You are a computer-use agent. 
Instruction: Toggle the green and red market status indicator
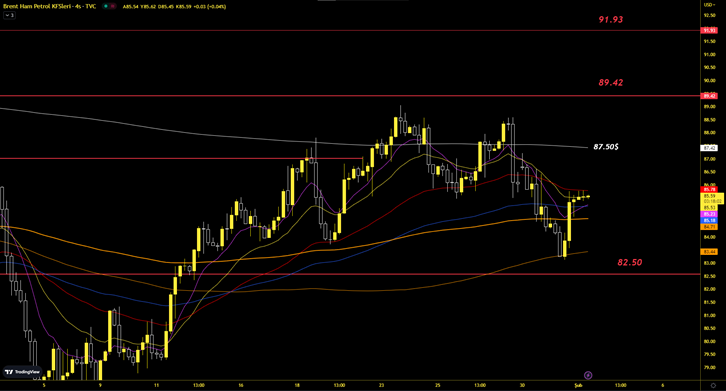pyautogui.click(x=110, y=6)
